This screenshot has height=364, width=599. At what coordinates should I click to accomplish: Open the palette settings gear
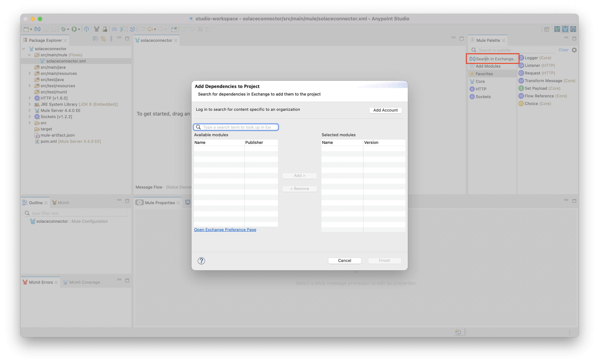[575, 50]
